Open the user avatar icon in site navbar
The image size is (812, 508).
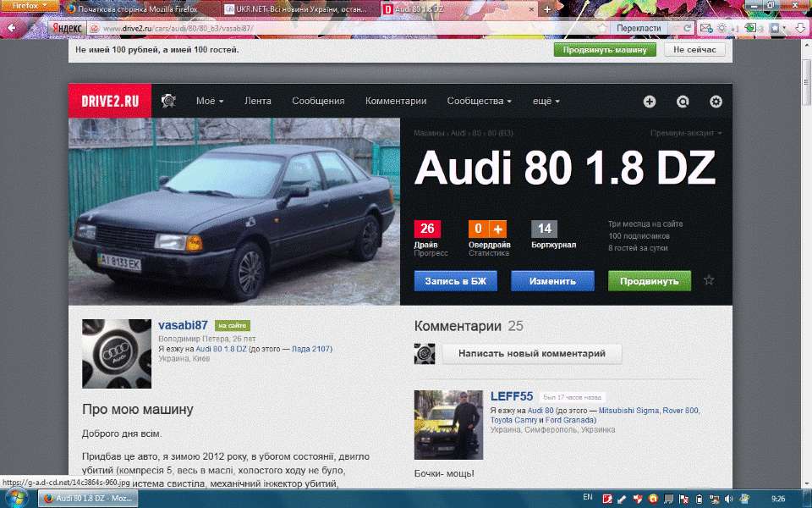point(169,101)
